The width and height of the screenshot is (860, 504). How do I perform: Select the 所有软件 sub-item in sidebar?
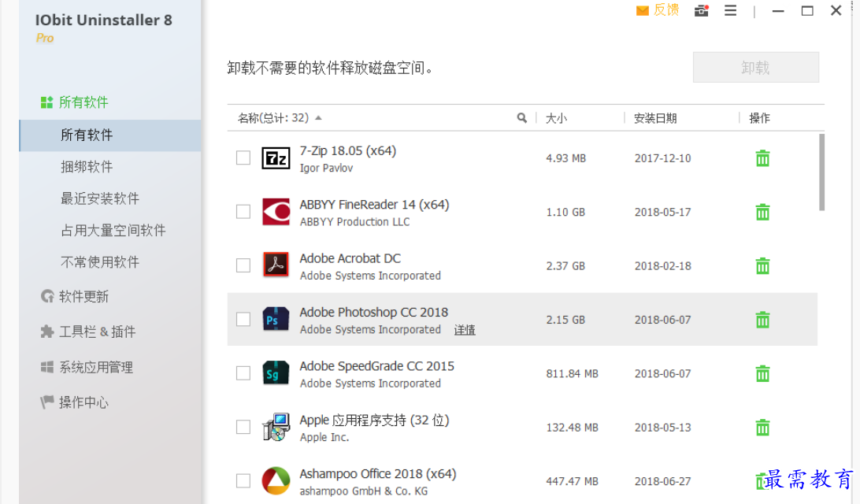click(110, 135)
